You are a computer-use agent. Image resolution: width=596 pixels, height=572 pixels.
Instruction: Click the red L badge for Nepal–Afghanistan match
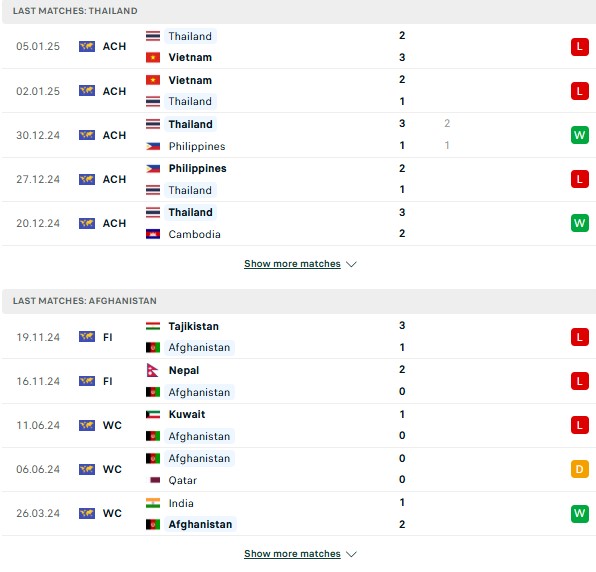[579, 381]
